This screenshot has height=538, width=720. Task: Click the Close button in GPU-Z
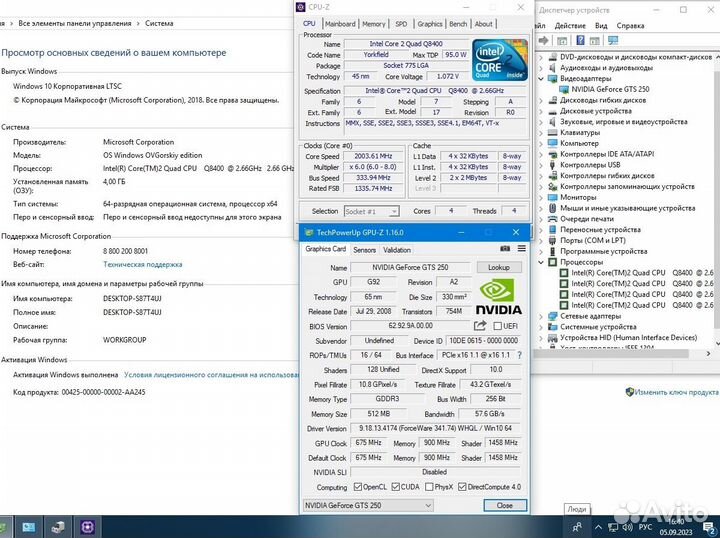tap(505, 505)
